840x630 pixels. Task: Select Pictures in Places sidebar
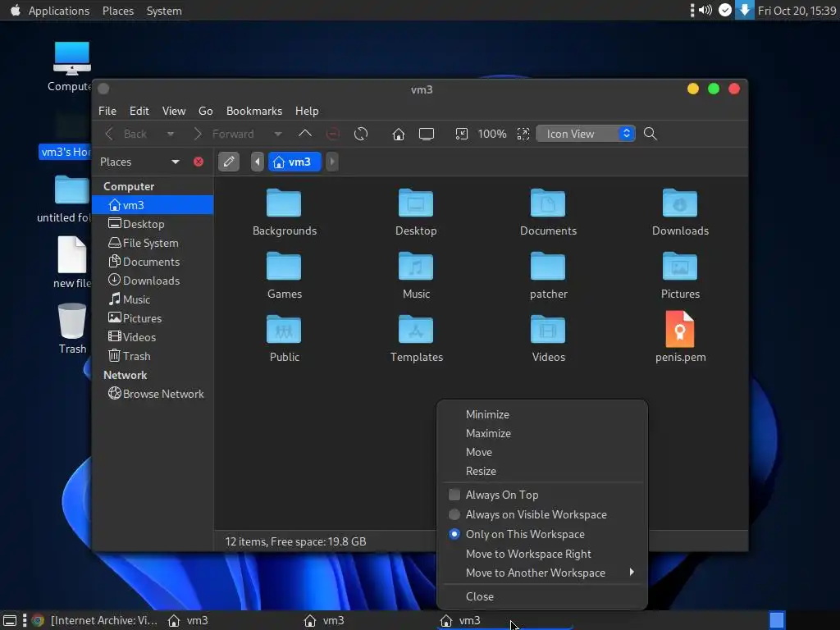click(x=153, y=318)
